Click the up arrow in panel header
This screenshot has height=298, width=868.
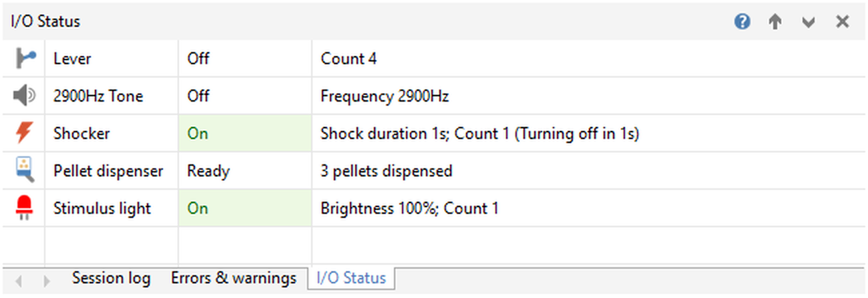(x=775, y=22)
